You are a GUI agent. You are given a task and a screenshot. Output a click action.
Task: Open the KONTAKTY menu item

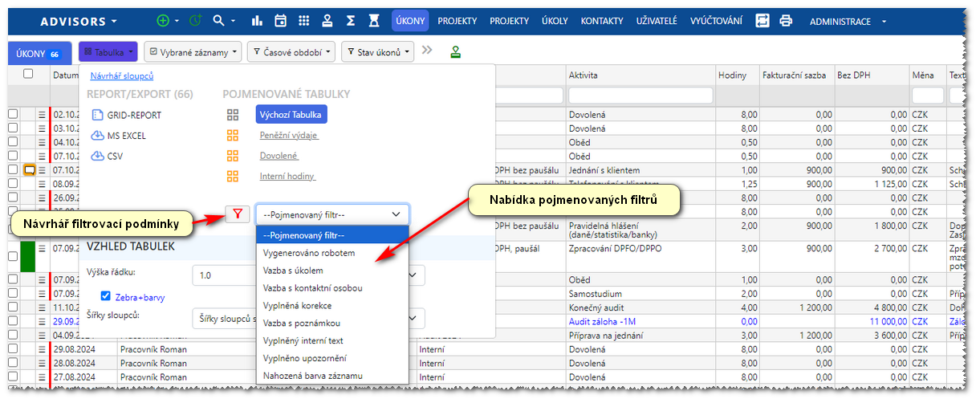click(x=601, y=21)
